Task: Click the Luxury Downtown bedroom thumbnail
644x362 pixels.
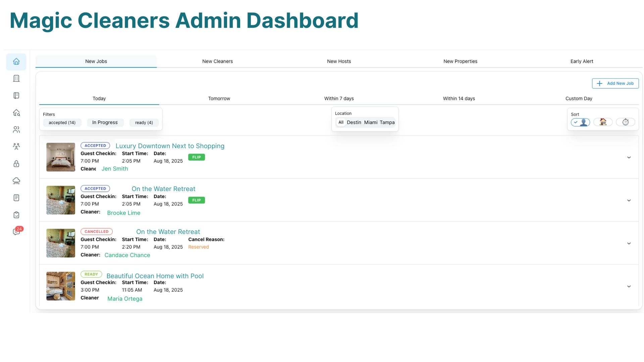Action: 61,157
